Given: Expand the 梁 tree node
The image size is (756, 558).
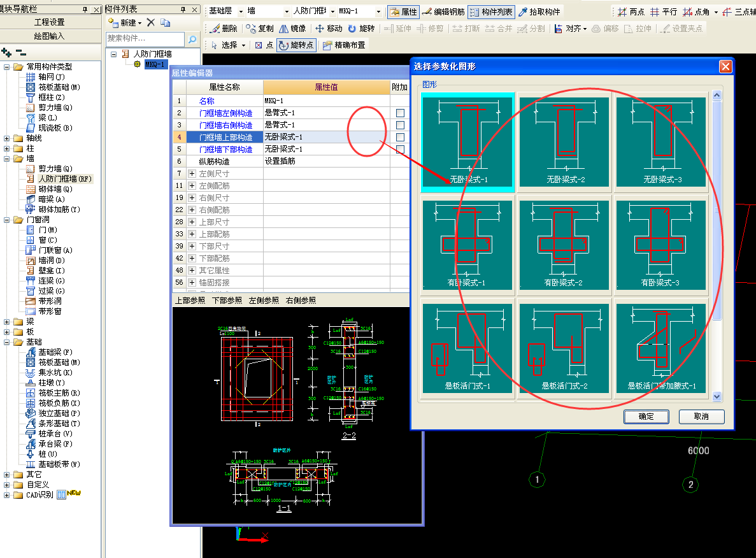Looking at the screenshot, I should coord(7,322).
